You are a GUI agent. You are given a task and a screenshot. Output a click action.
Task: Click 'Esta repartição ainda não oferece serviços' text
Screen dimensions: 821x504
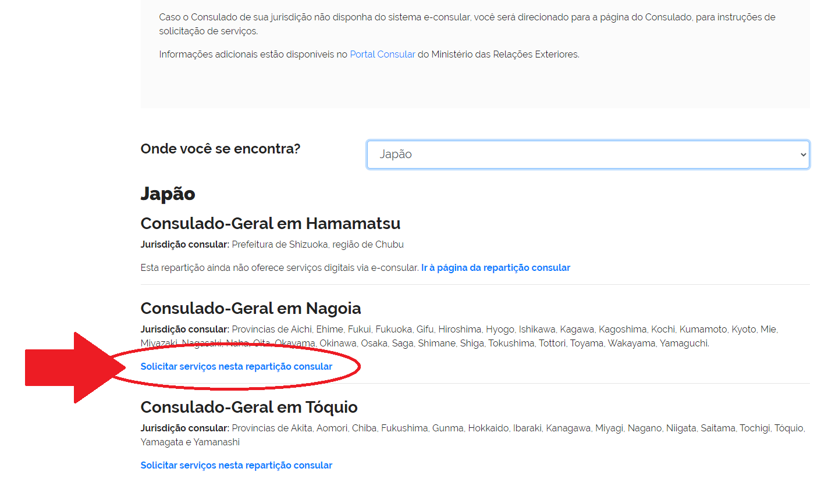pyautogui.click(x=279, y=268)
